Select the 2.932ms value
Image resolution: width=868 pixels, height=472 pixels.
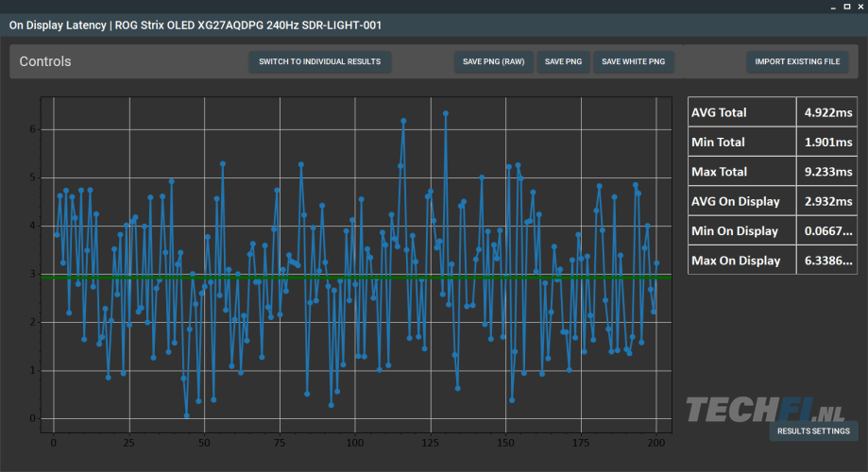pyautogui.click(x=827, y=201)
